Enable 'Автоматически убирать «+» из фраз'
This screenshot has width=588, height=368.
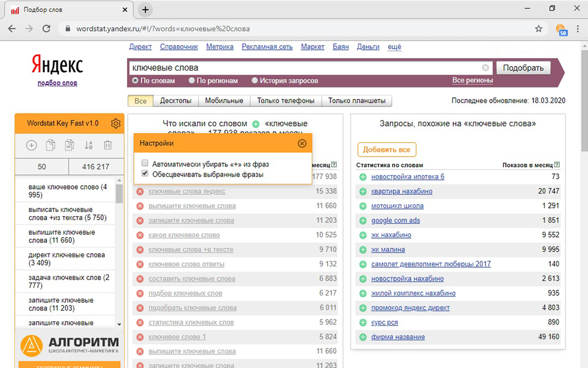145,163
